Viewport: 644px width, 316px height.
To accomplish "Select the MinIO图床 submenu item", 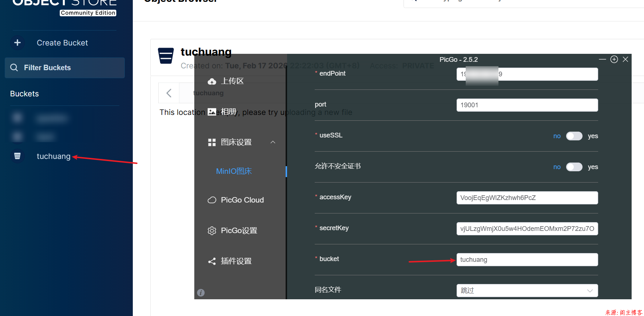I will pyautogui.click(x=234, y=171).
